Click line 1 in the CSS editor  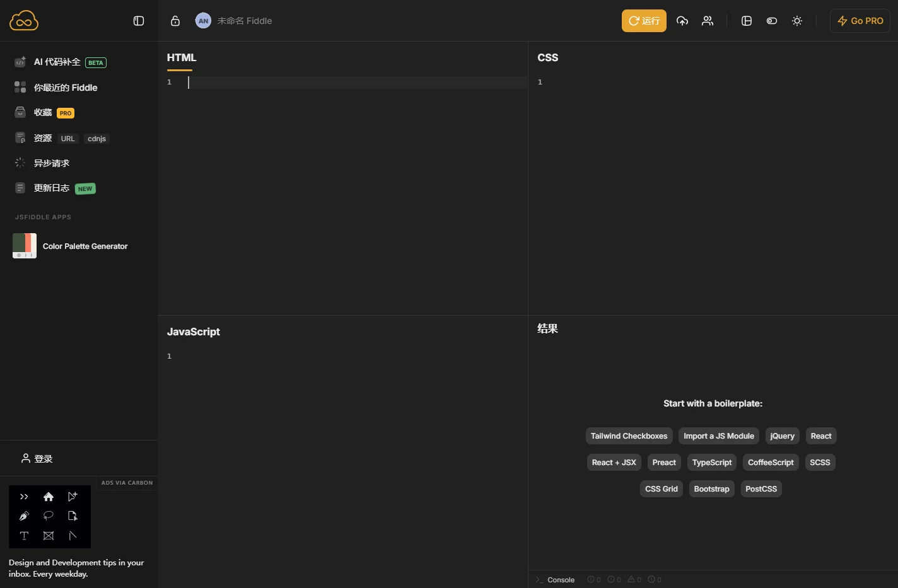[722, 82]
